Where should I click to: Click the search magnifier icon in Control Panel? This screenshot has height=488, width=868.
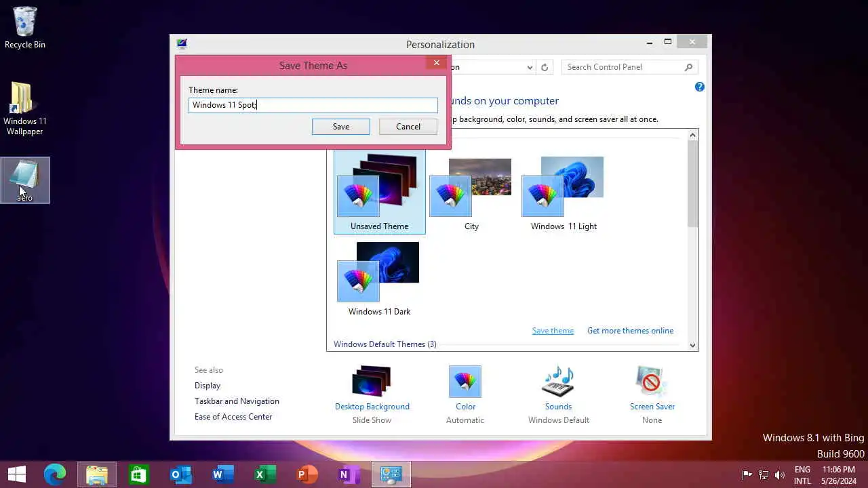click(x=688, y=67)
